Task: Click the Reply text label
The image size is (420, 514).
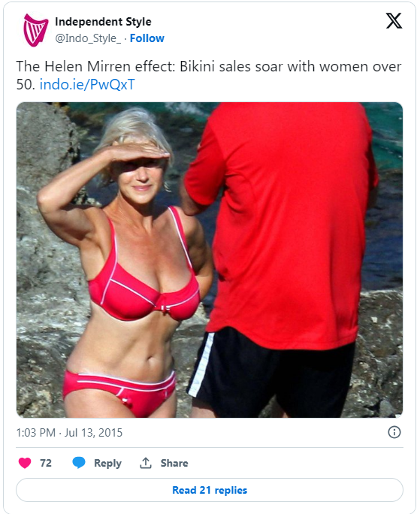Action: [x=107, y=463]
